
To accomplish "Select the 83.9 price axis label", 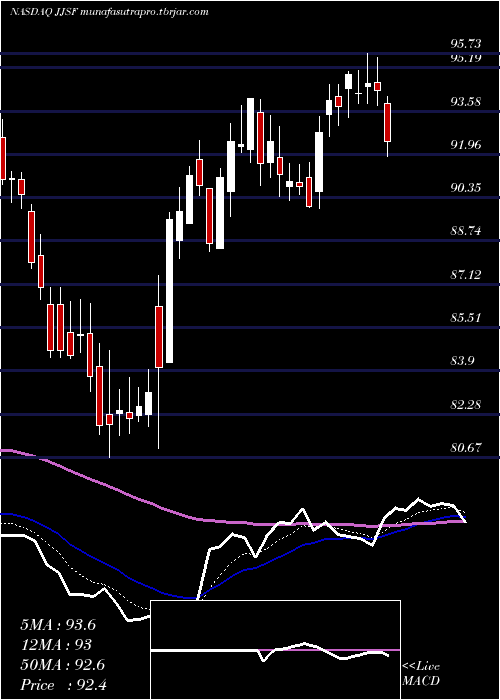I will [x=462, y=361].
